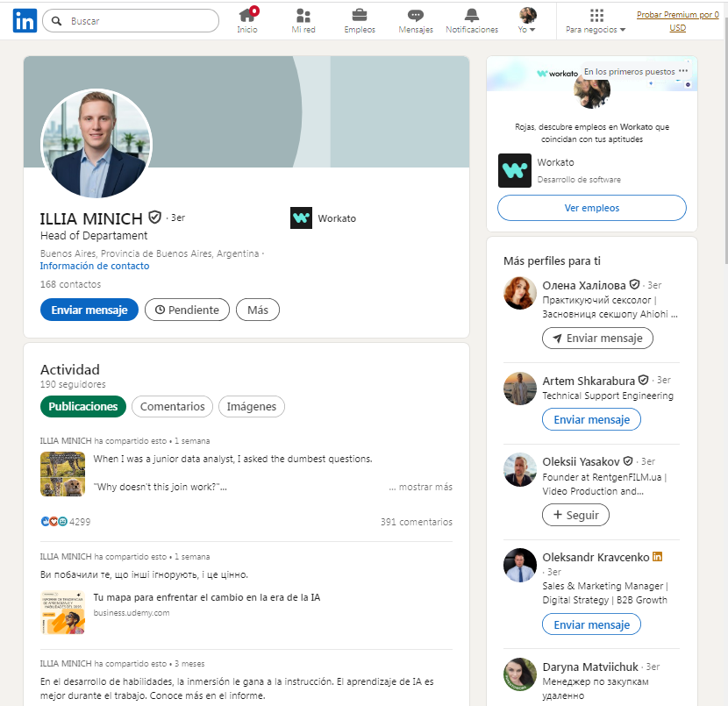
Task: Send message to Artem Shkarabura
Action: pyautogui.click(x=591, y=419)
